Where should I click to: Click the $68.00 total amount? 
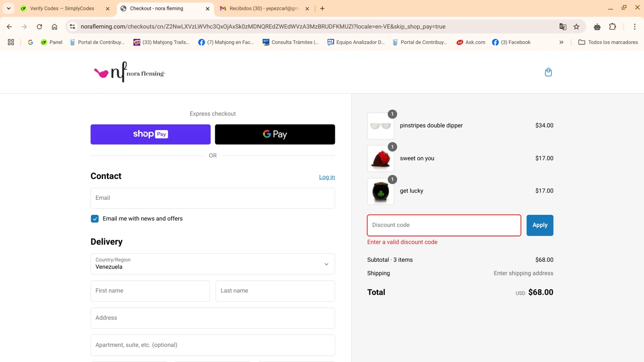click(541, 292)
